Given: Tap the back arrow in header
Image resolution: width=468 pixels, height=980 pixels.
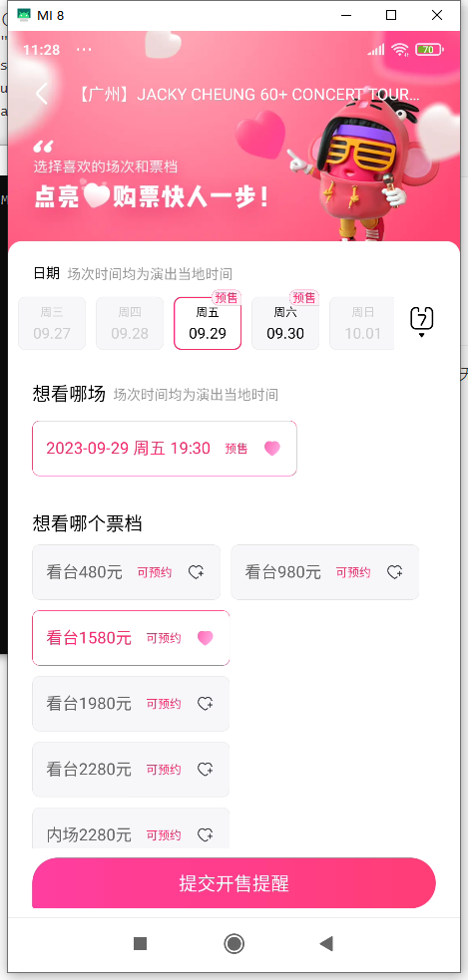Looking at the screenshot, I should [41, 95].
